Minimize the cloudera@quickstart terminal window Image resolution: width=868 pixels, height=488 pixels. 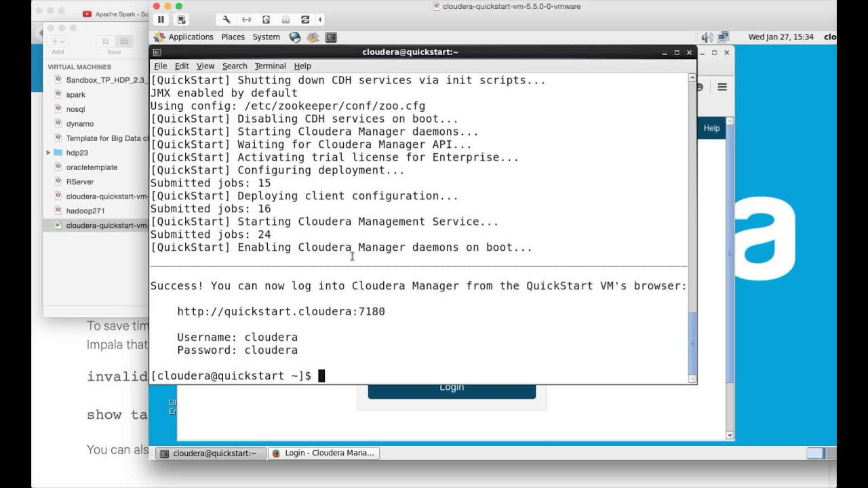click(x=665, y=52)
